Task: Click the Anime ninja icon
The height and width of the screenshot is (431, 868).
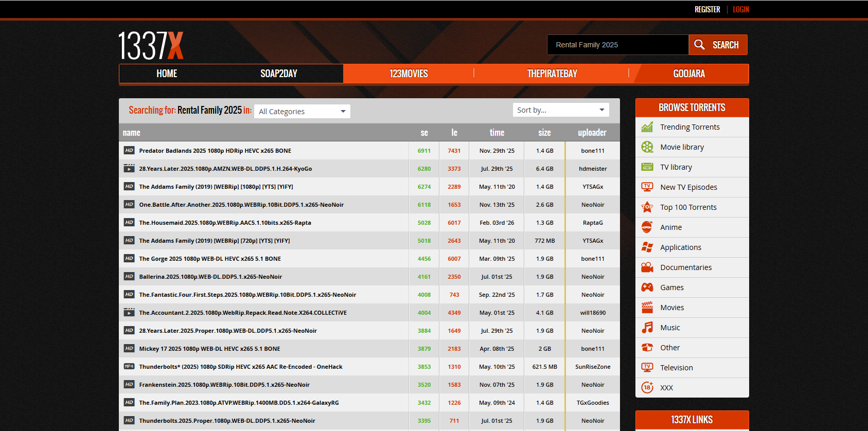Action: [647, 227]
